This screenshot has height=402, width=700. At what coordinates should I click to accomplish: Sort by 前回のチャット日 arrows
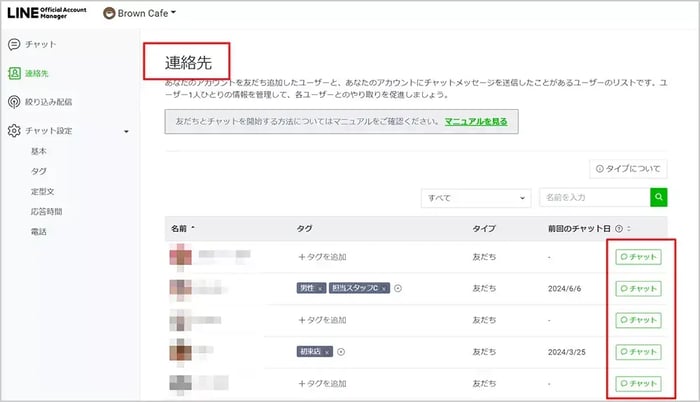(x=629, y=229)
